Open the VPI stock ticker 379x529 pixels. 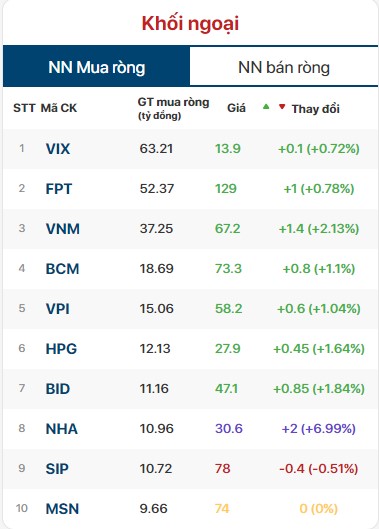click(58, 309)
